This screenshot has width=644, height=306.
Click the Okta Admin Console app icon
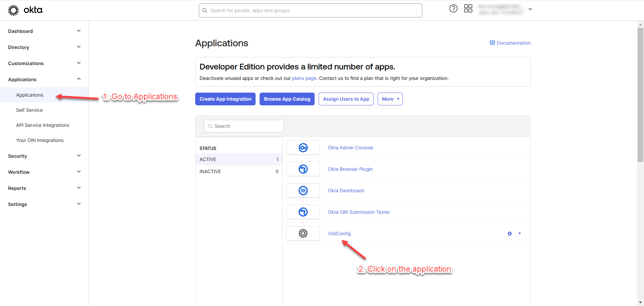pos(303,148)
